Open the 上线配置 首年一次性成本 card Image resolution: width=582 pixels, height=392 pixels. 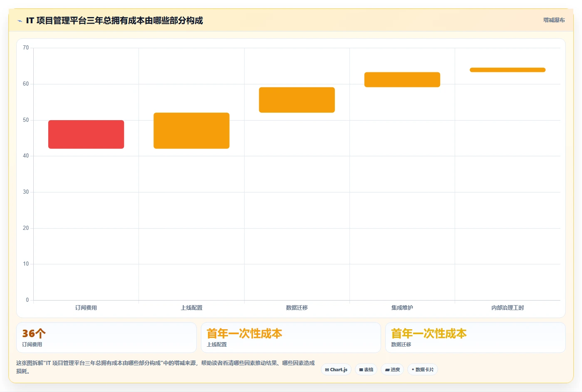coord(291,338)
